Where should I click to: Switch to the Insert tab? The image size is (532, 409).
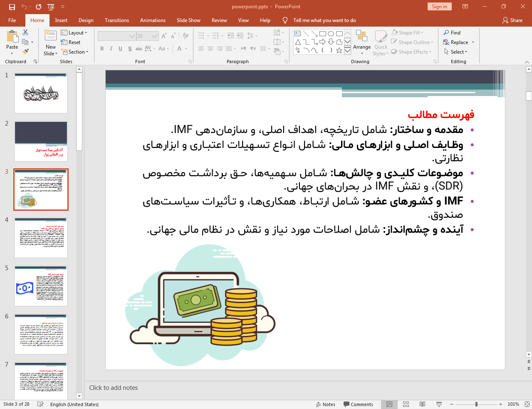coord(61,20)
